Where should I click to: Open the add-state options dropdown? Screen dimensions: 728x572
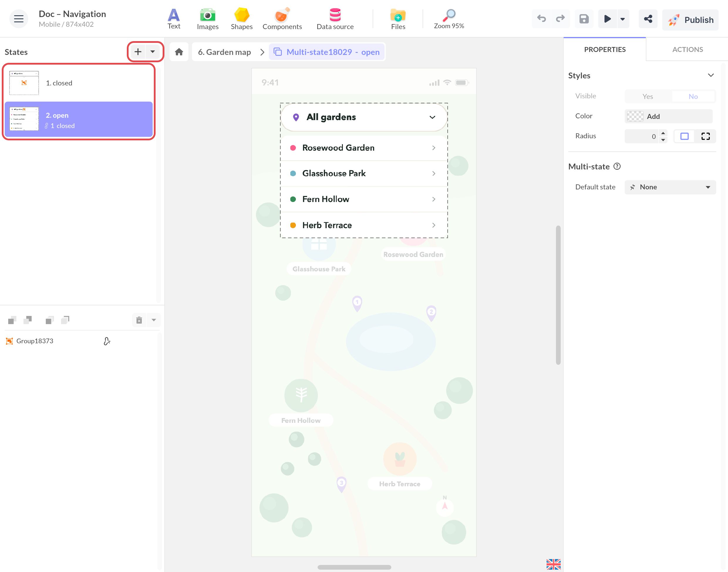[x=153, y=52]
